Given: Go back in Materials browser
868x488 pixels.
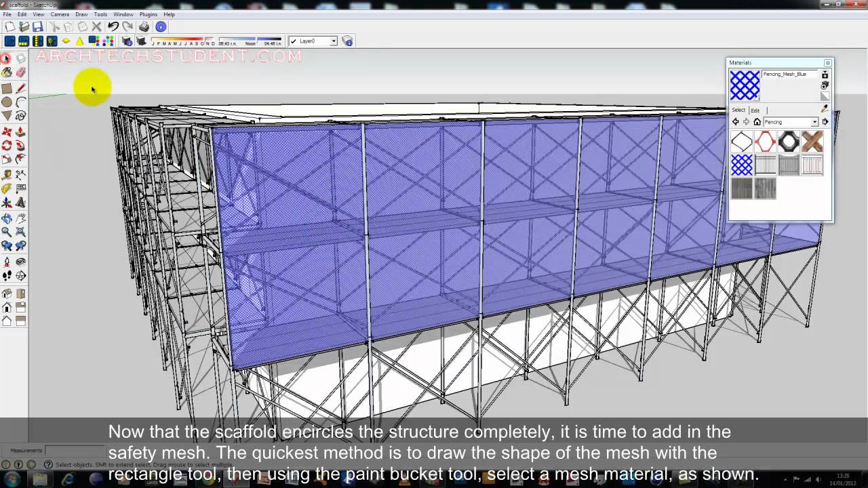Looking at the screenshot, I should point(735,122).
